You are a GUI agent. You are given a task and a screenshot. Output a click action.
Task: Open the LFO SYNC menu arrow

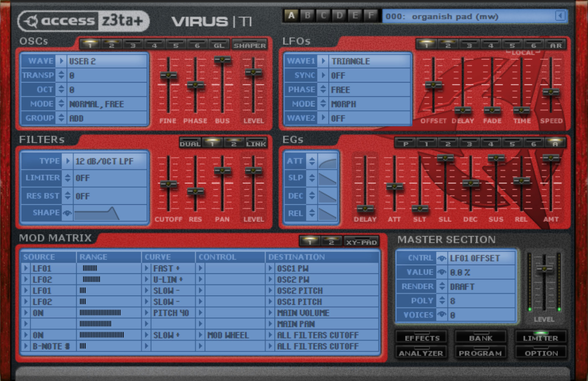(323, 75)
